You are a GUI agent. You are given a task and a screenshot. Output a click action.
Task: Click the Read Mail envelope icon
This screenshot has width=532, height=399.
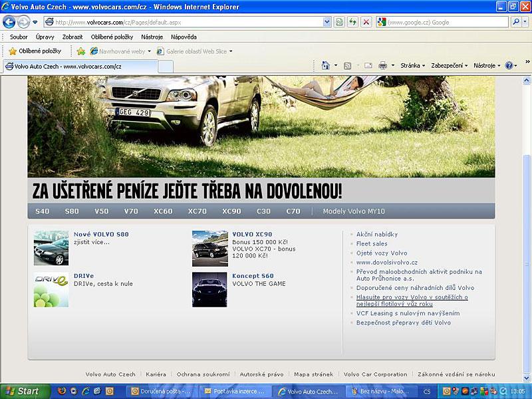click(368, 65)
